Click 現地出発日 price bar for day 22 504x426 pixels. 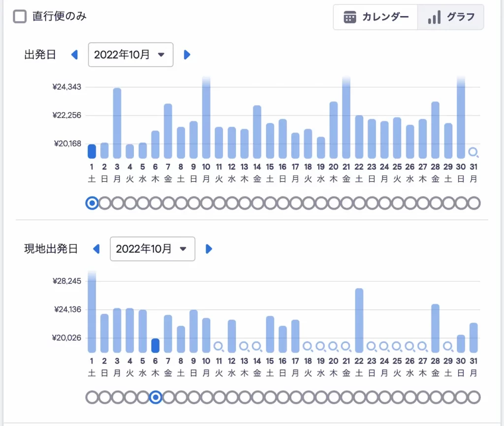pyautogui.click(x=359, y=321)
